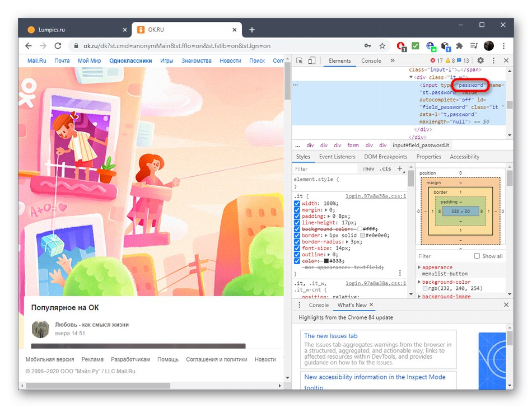Screen dimensions: 532x408
Task: Switch to DevTools Console tab at top
Action: (371, 60)
